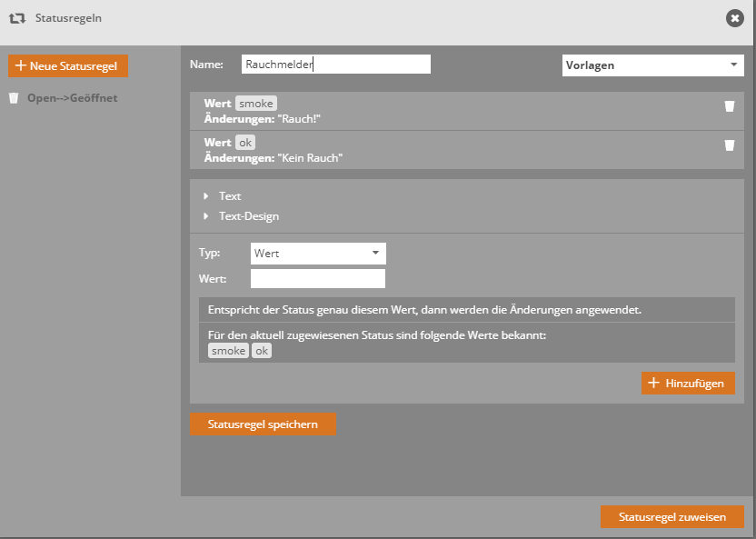Click the Statusregeln title icon
The width and height of the screenshot is (756, 539).
[16, 18]
